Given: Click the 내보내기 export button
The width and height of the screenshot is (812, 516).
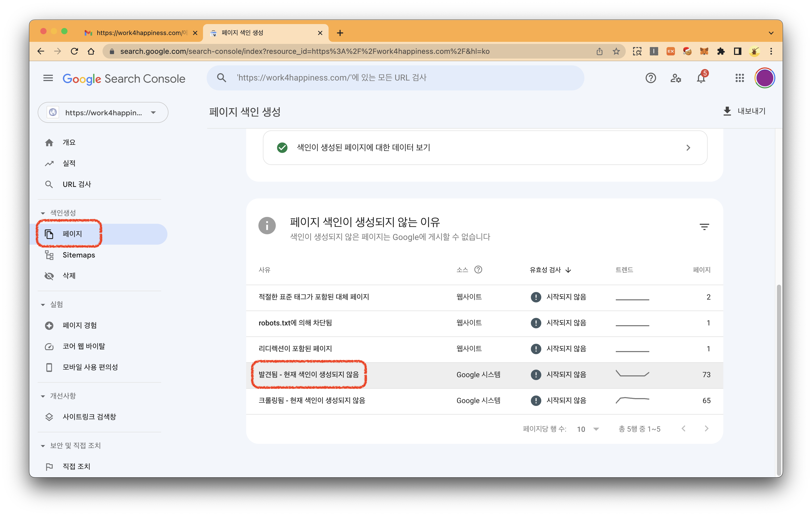Looking at the screenshot, I should [x=745, y=111].
